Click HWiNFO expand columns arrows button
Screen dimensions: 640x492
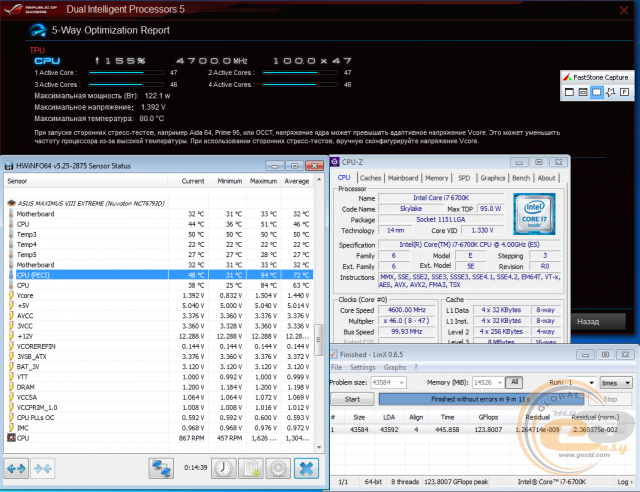click(x=16, y=468)
